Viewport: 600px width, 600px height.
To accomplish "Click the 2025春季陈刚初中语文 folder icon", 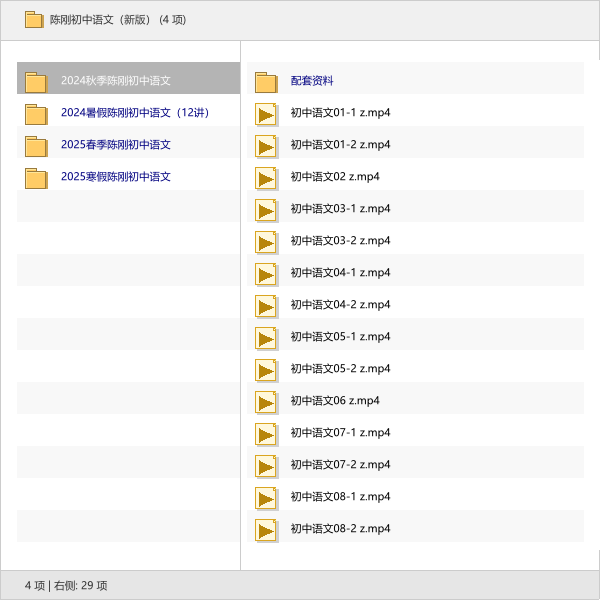I will [x=36, y=146].
